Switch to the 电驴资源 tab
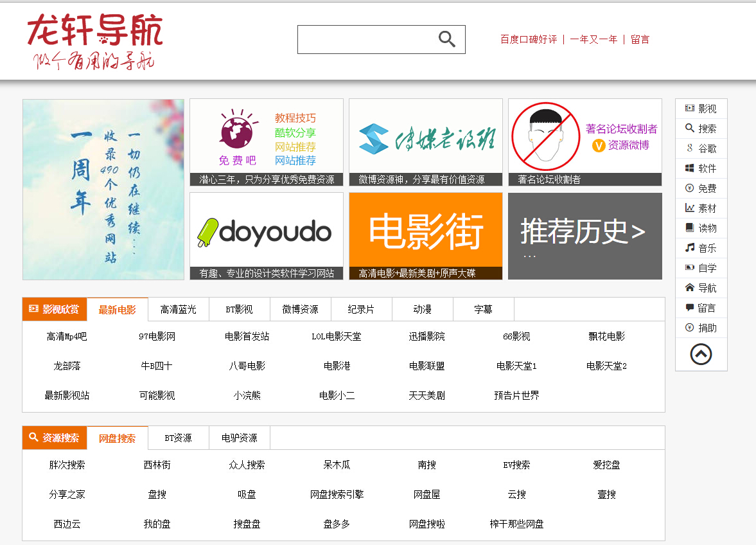The height and width of the screenshot is (545, 756). tap(239, 438)
